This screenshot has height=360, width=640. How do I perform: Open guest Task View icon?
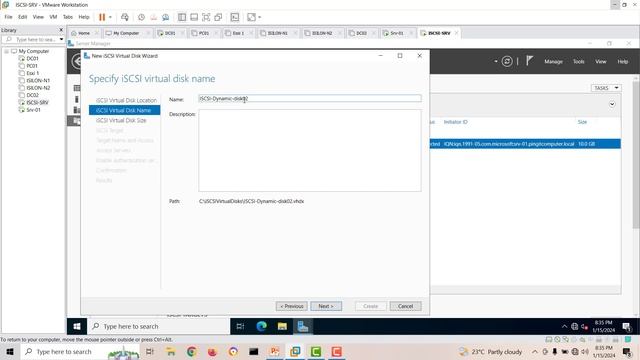[240, 327]
